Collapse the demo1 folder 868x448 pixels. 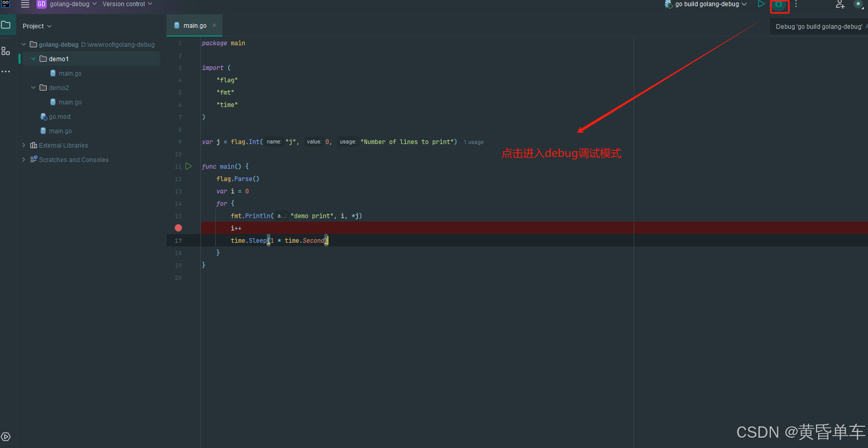33,59
